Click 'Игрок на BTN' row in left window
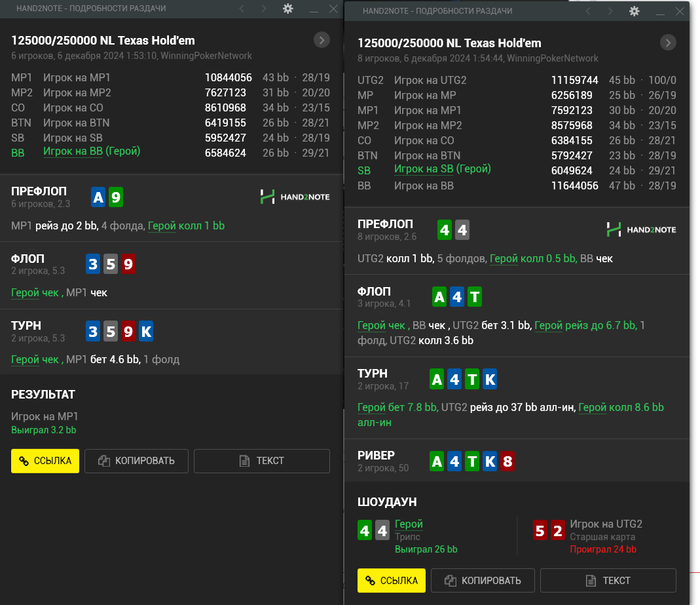Viewport: 700px width, 605px height. click(x=171, y=123)
